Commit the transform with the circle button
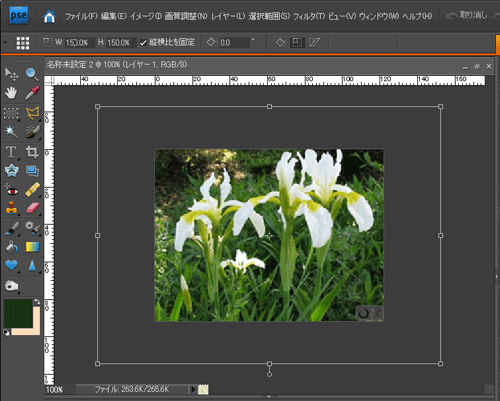Screen dimensions: 500x401 [x=363, y=313]
